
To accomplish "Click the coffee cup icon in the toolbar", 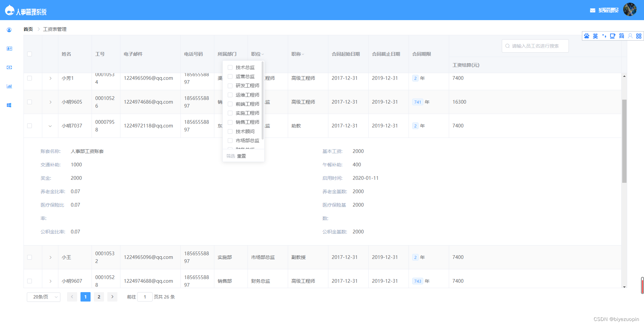I will click(x=613, y=36).
